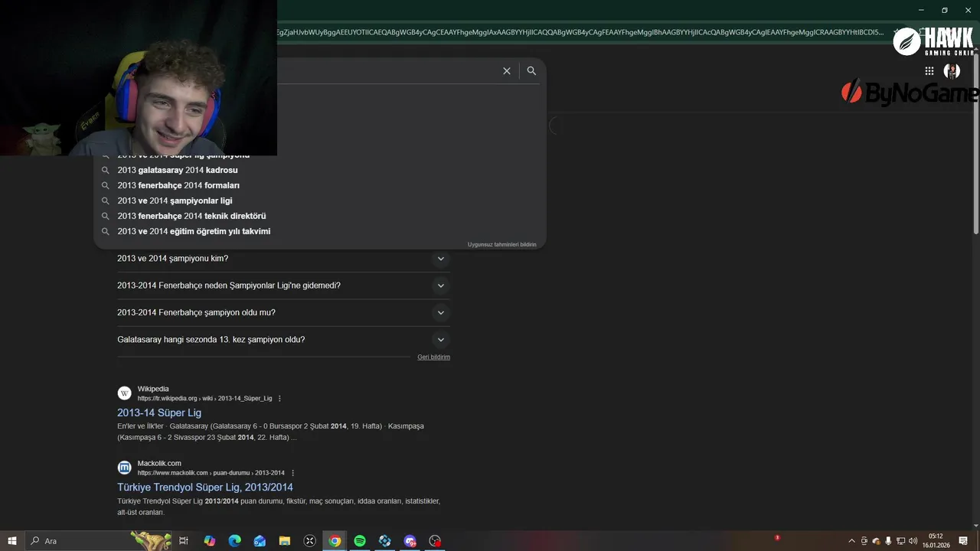
Task: Click the 'Geri bildirim' link
Action: coord(433,357)
